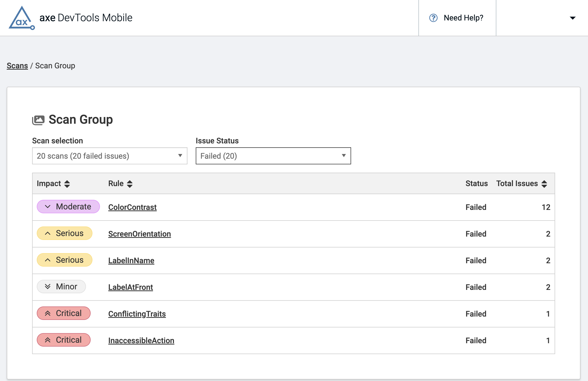Open the ColorContrast rule link
This screenshot has width=588, height=381.
coord(132,207)
